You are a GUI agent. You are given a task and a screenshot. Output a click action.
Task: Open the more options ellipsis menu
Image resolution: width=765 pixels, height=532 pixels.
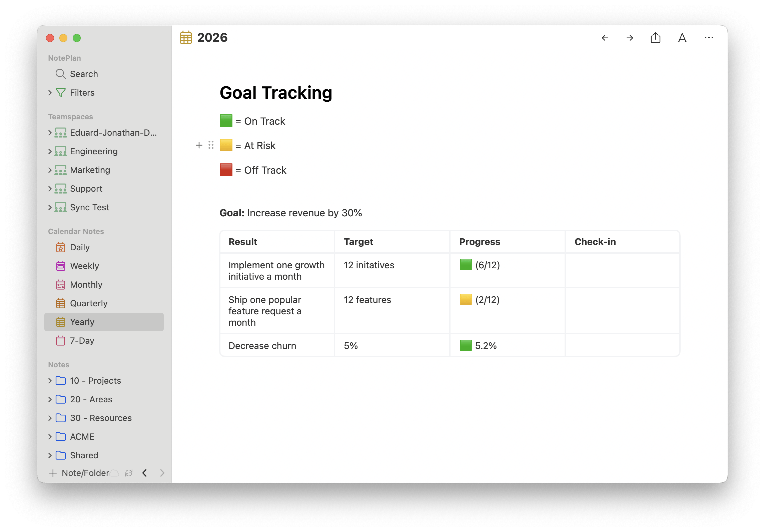tap(709, 38)
